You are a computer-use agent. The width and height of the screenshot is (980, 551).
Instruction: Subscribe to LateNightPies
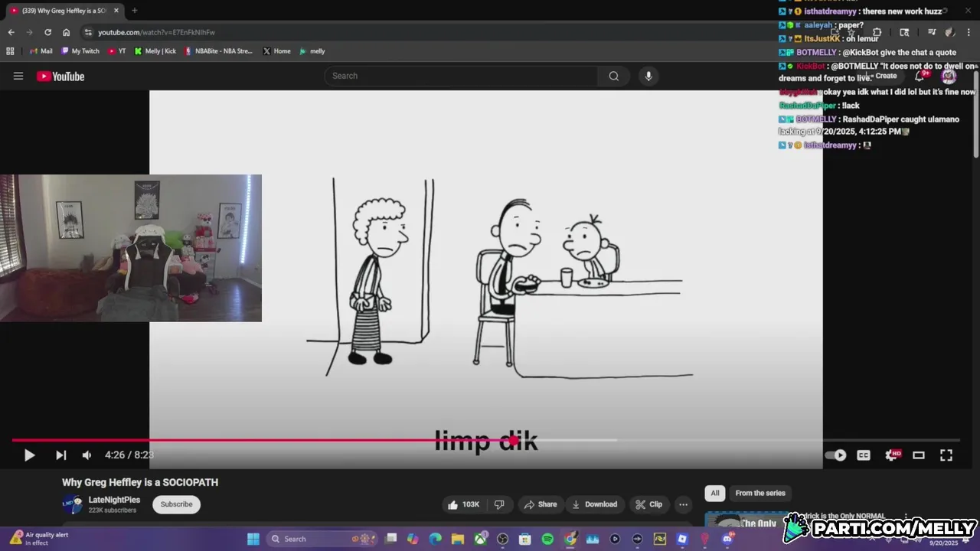[176, 504]
